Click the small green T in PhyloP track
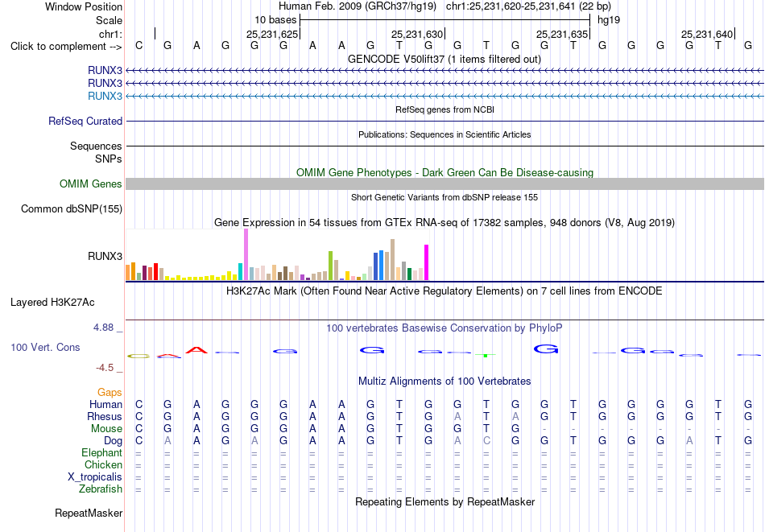 486,355
